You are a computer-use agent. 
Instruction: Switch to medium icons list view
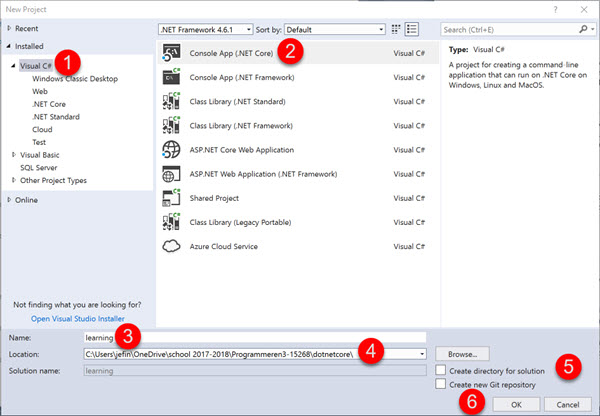(x=412, y=29)
